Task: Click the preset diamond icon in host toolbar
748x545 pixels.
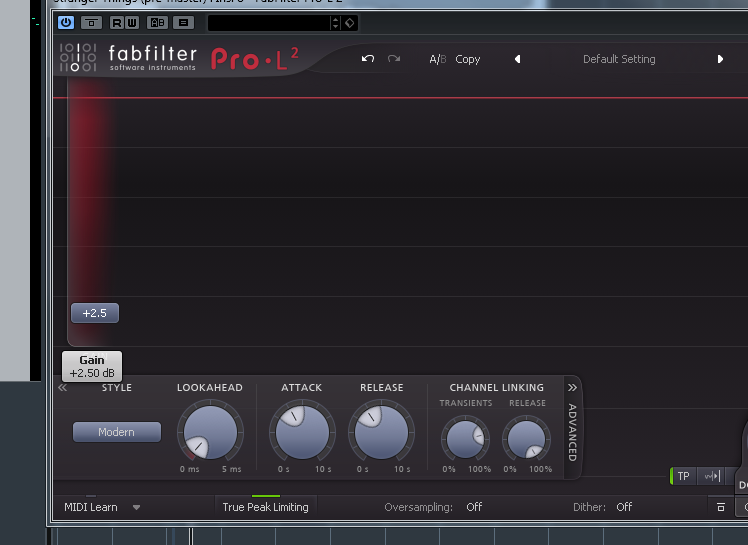Action: pyautogui.click(x=349, y=22)
